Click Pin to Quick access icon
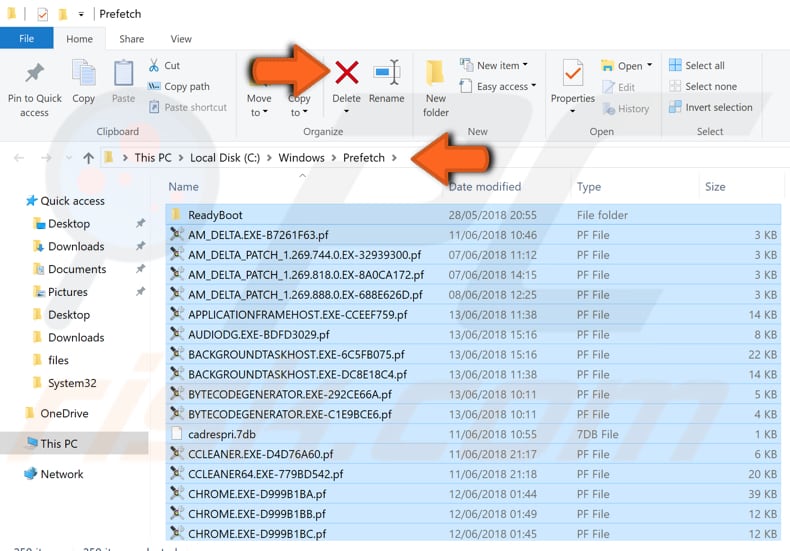790x551 pixels. pyautogui.click(x=35, y=74)
